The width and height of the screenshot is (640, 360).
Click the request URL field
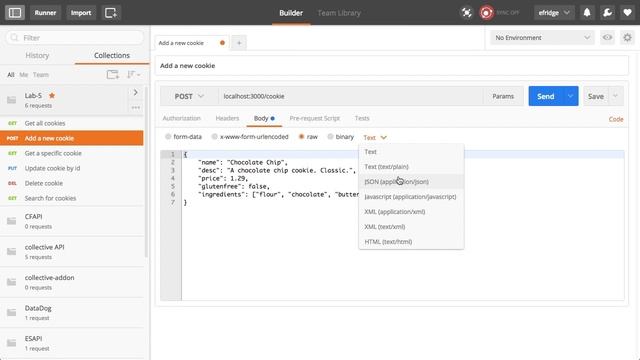pyautogui.click(x=351, y=96)
